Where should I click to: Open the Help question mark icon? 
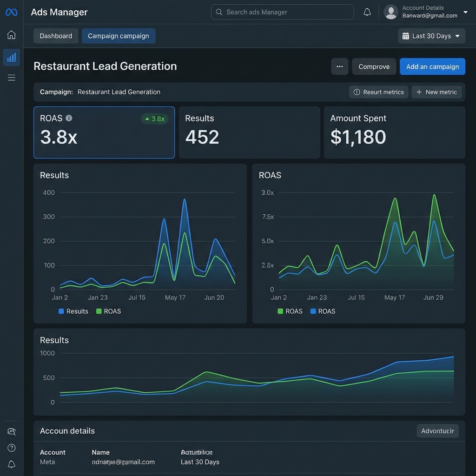(x=11, y=448)
